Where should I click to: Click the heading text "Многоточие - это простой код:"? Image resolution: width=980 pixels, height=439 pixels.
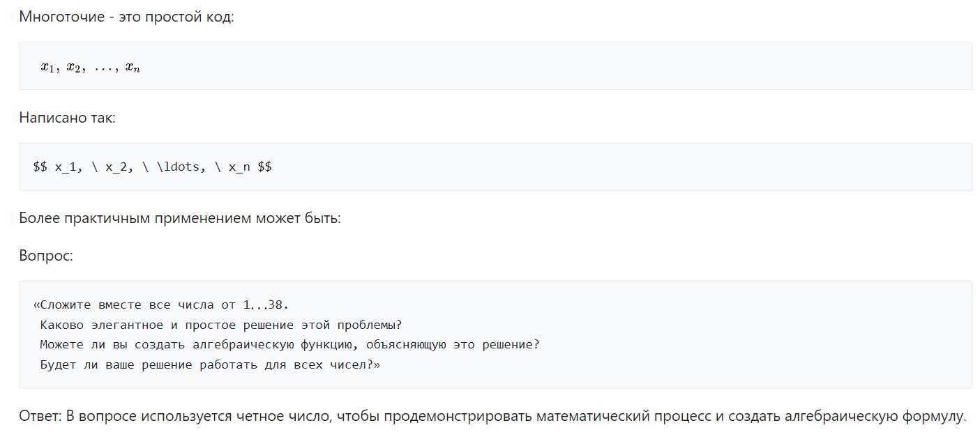126,17
